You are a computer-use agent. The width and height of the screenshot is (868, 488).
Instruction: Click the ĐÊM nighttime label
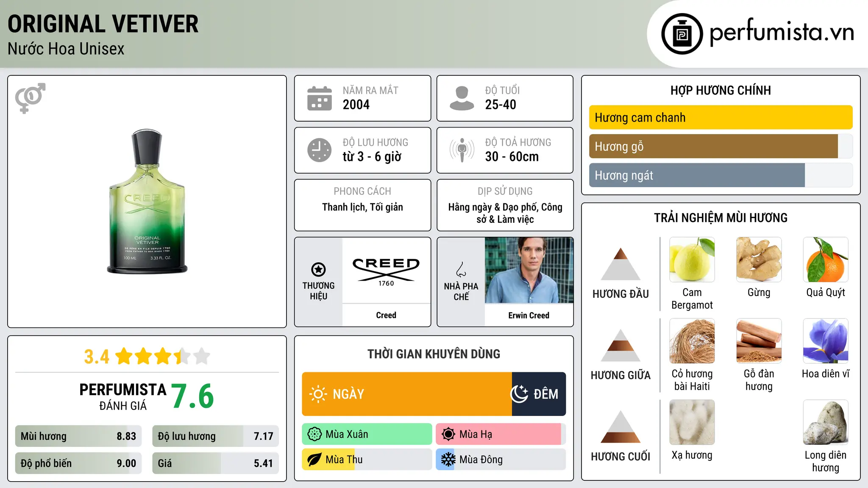pos(546,394)
